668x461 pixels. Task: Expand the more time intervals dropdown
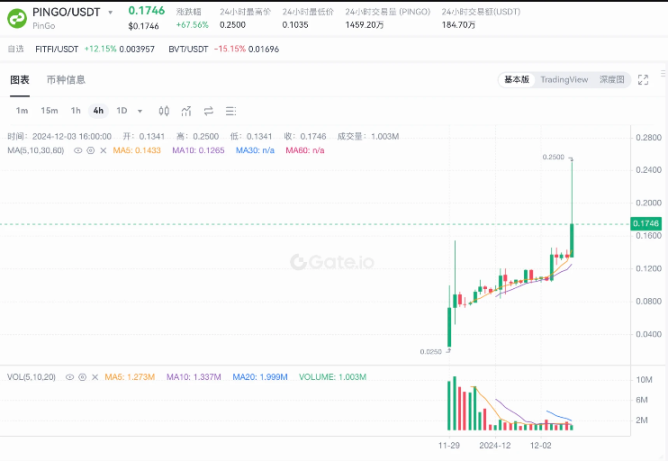(140, 111)
